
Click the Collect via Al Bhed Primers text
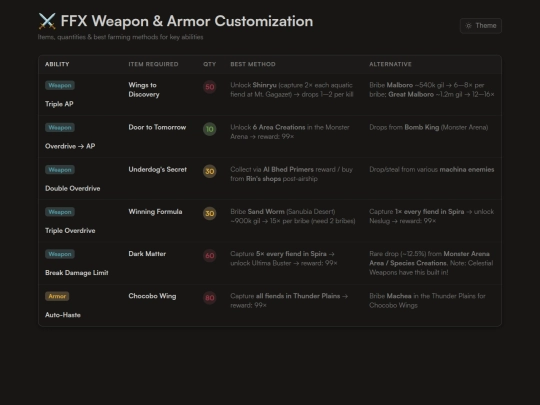(291, 174)
